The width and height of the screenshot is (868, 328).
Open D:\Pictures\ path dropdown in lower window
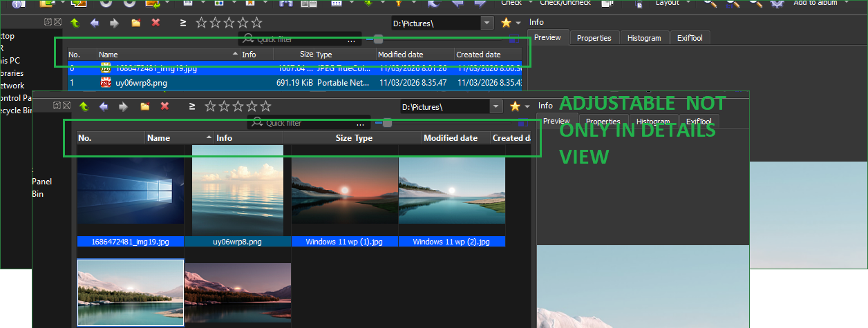pyautogui.click(x=496, y=106)
